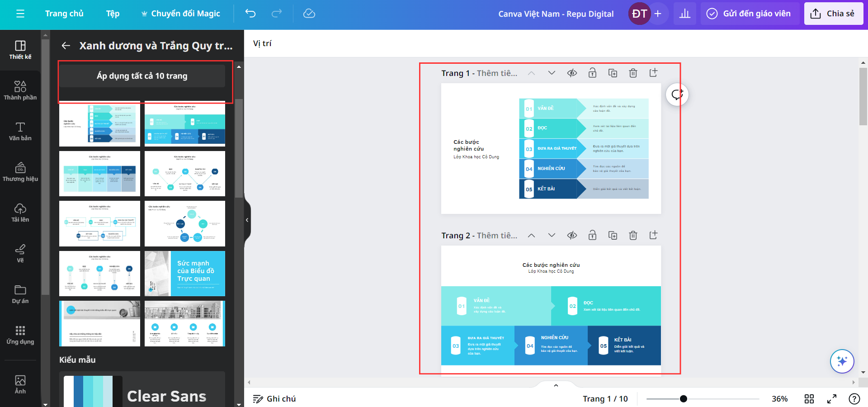Click the zoom slider handle

pyautogui.click(x=684, y=398)
